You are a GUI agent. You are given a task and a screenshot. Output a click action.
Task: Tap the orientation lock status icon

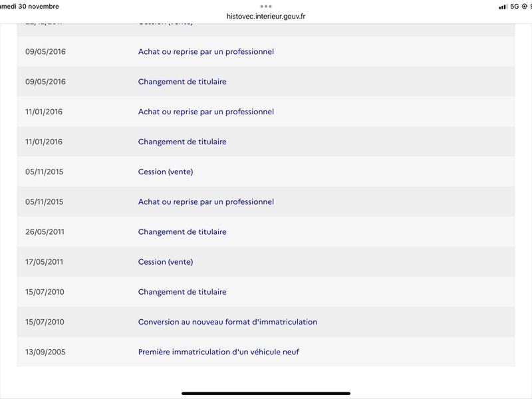coord(524,7)
